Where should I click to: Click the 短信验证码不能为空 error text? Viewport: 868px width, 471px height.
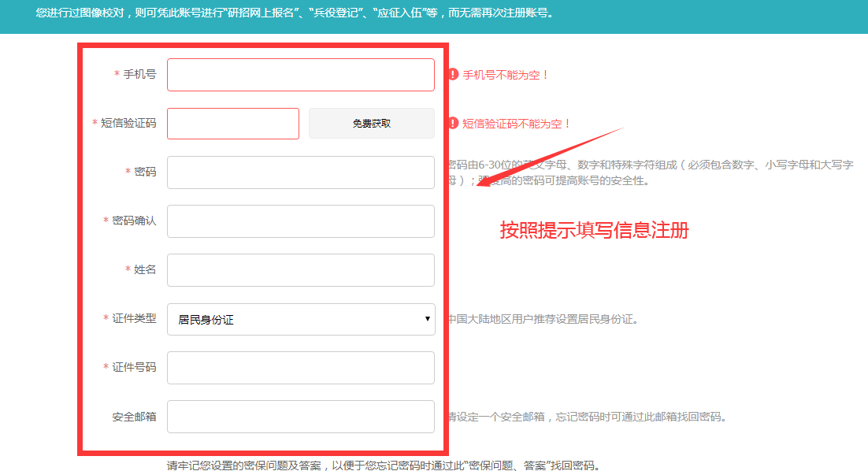[517, 124]
